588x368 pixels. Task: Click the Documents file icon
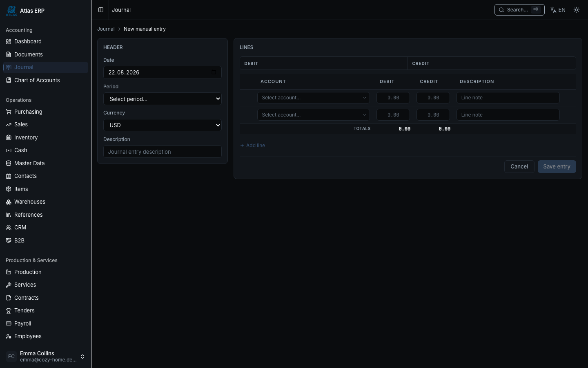[9, 54]
